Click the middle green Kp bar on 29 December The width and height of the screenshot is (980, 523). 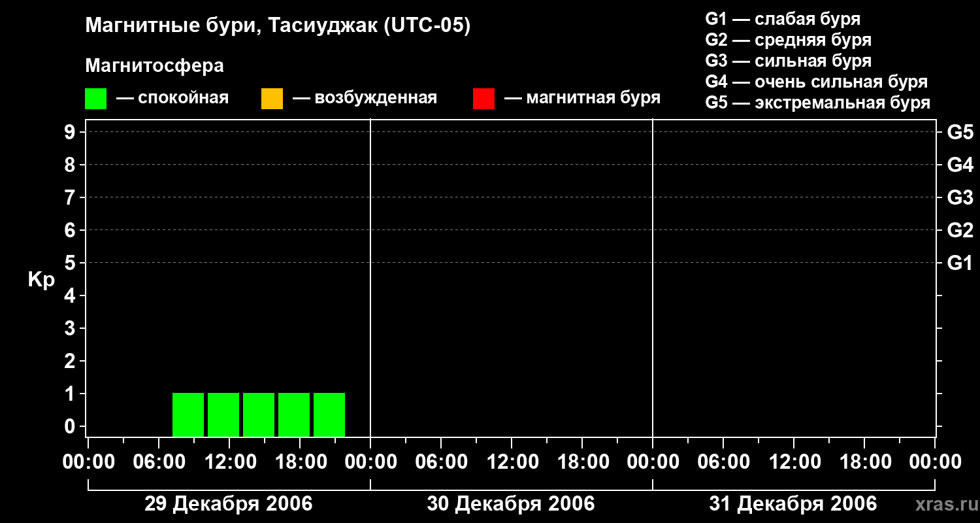click(x=259, y=414)
